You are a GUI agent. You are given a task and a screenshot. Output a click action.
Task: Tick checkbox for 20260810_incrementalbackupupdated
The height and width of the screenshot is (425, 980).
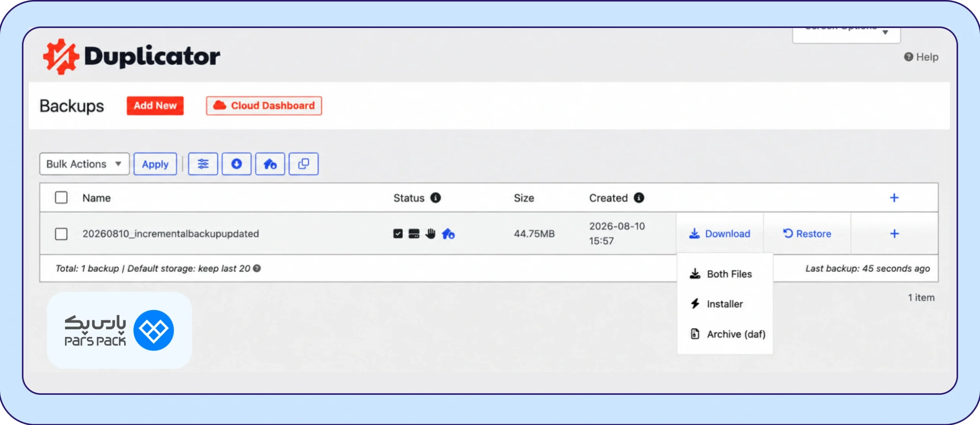[x=61, y=234]
